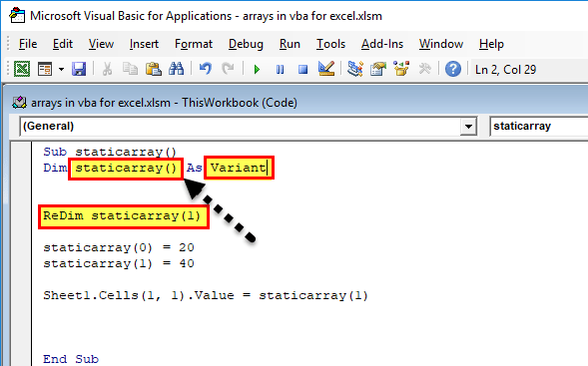Image resolution: width=588 pixels, height=366 pixels.
Task: Open the Add-Ins menu
Action: coord(382,44)
